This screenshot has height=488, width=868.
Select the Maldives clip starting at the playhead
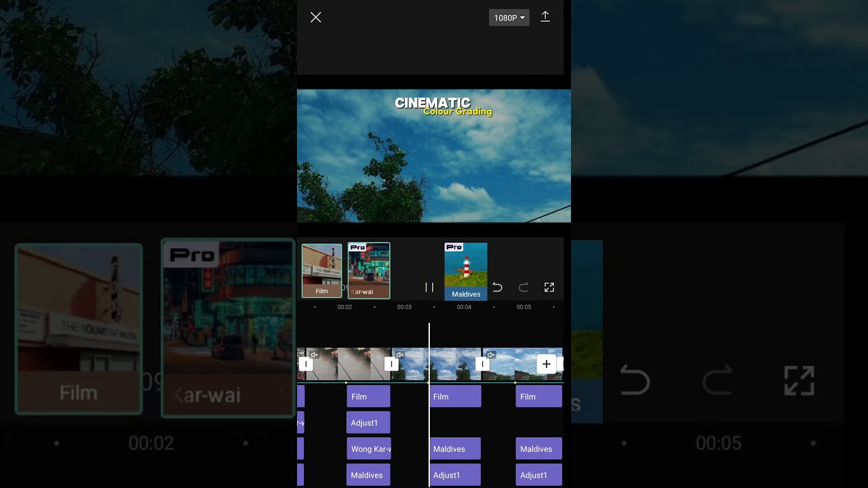[456, 449]
